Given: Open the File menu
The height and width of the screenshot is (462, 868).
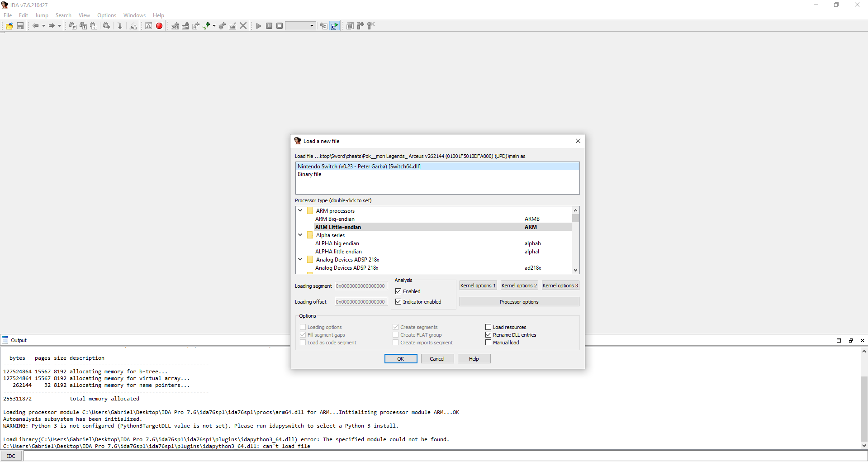Looking at the screenshot, I should pos(8,15).
